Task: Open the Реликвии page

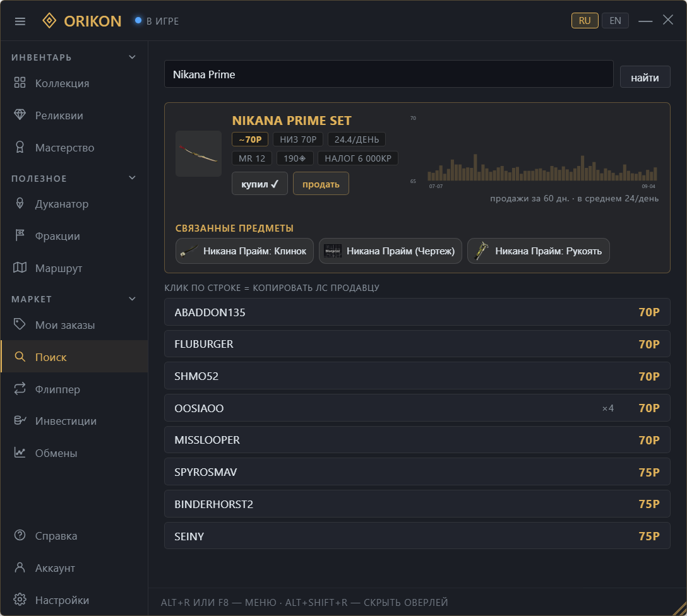Action: 74,115
